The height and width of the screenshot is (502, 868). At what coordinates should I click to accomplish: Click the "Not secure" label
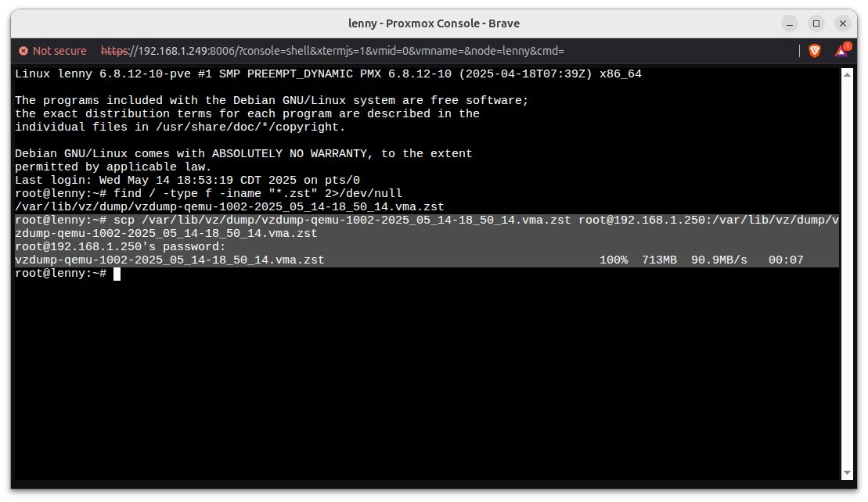coord(59,51)
